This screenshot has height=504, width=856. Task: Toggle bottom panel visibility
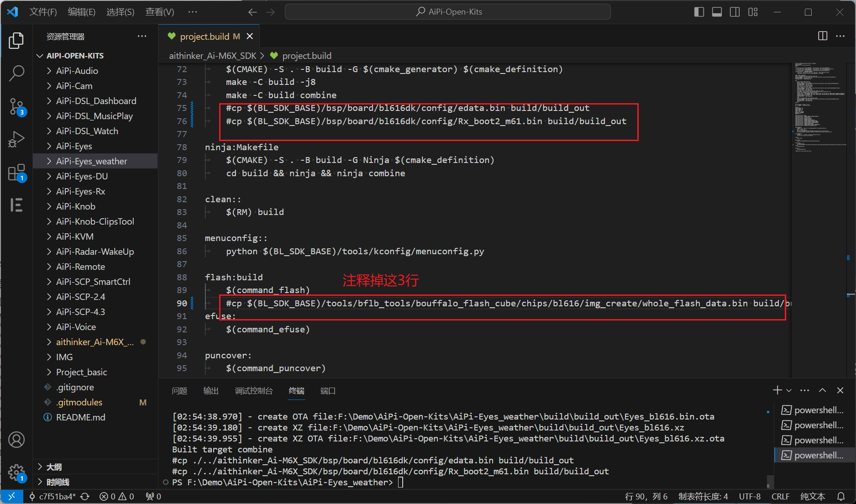click(717, 12)
